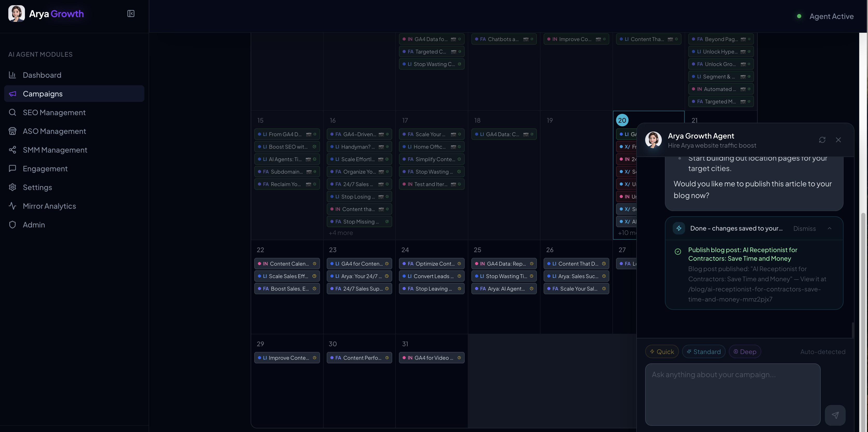Click the Admin shield icon

point(12,225)
